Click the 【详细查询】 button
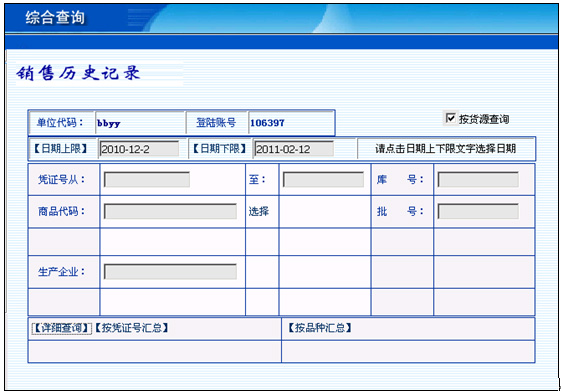561x392 pixels. click(x=62, y=328)
